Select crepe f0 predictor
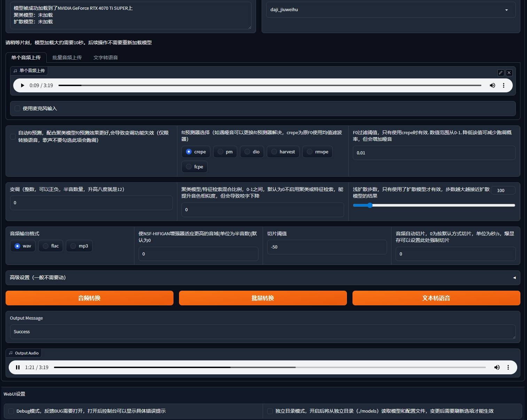Viewport: 527px width, 420px height. pos(196,152)
